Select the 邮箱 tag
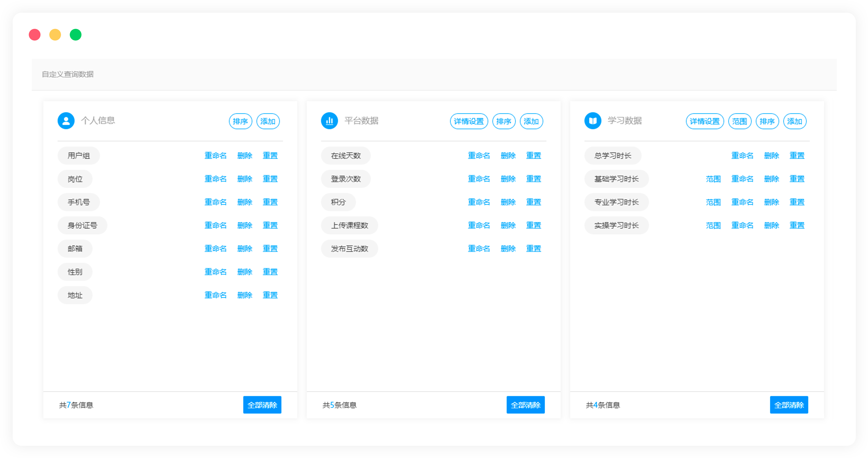The height and width of the screenshot is (458, 868). (x=75, y=249)
